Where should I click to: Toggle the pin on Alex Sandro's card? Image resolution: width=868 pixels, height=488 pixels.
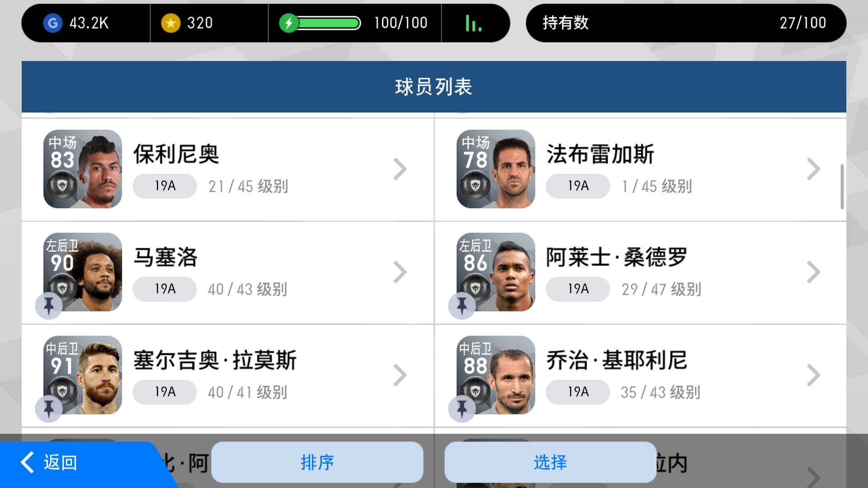pos(462,306)
